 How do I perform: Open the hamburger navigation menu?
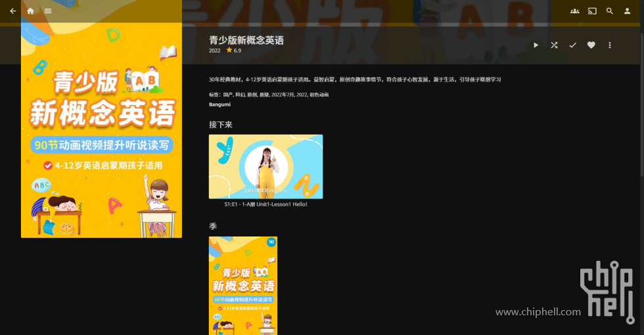tap(48, 11)
